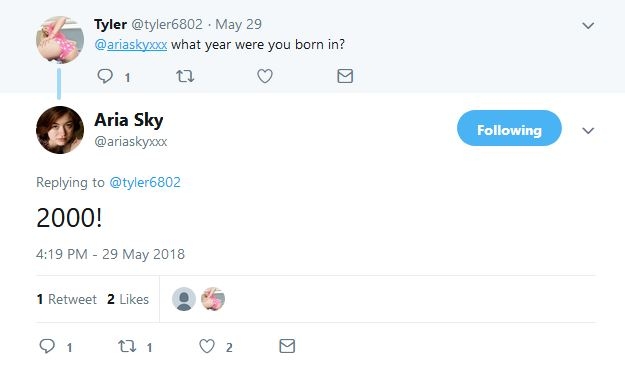Send Tyler's tweet via direct message

[x=345, y=76]
